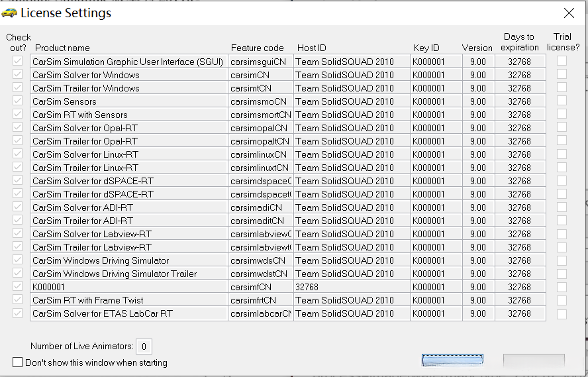588x377 pixels.
Task: Toggle check out for CarSim RT with Frame Twist
Action: tap(17, 300)
